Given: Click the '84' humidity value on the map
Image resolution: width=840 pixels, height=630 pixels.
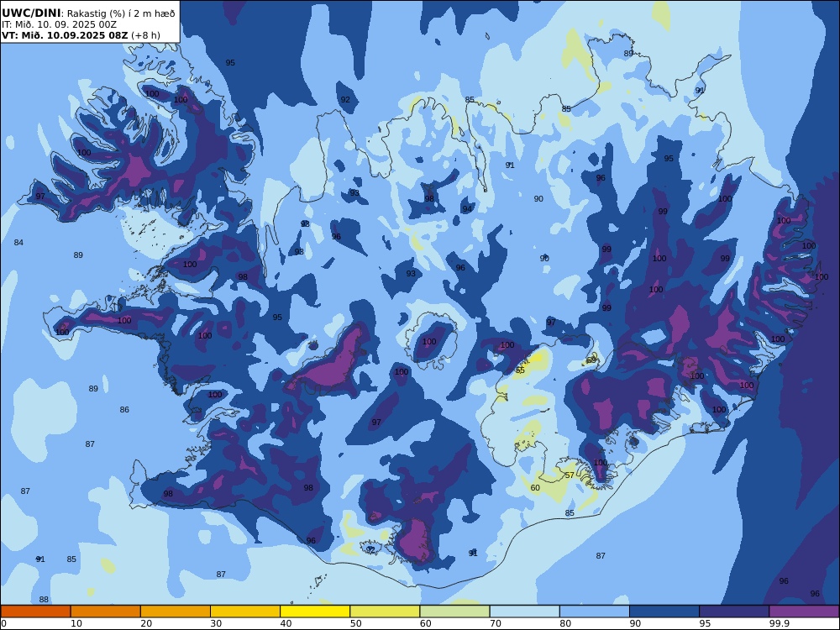Looking at the screenshot, I should pyautogui.click(x=18, y=243).
